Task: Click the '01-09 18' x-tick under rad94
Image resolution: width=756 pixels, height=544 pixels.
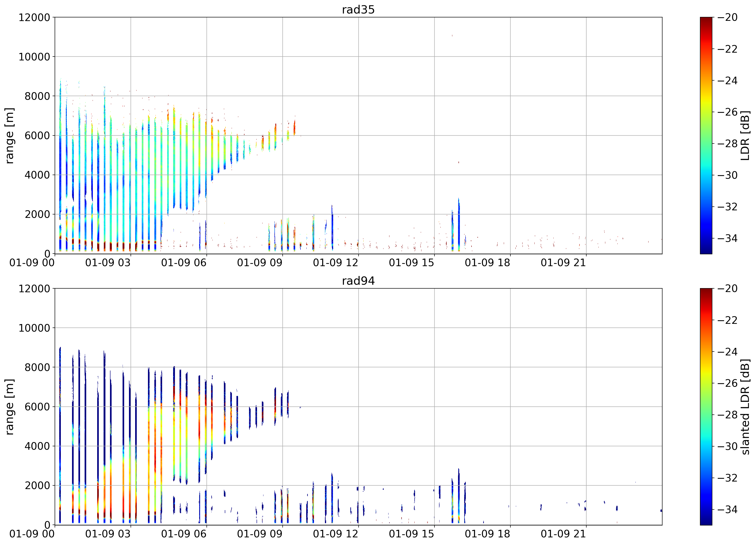Action: 488,534
